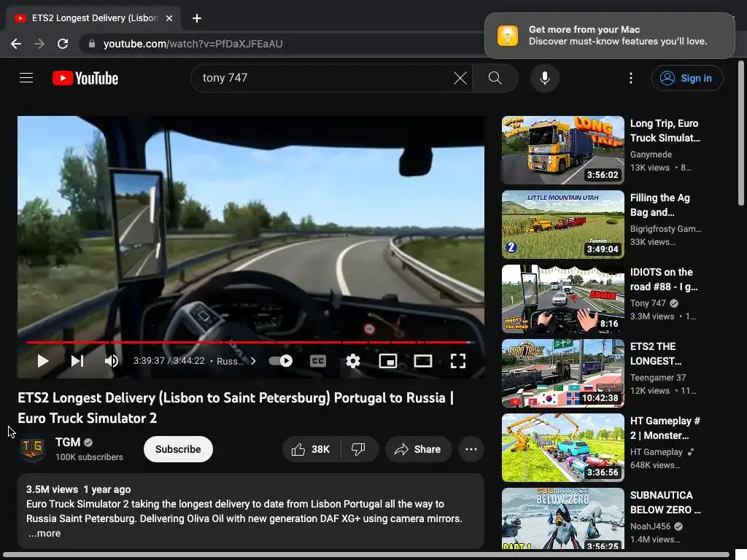Like the video with thumbs up
The height and width of the screenshot is (560, 747).
pyautogui.click(x=311, y=449)
